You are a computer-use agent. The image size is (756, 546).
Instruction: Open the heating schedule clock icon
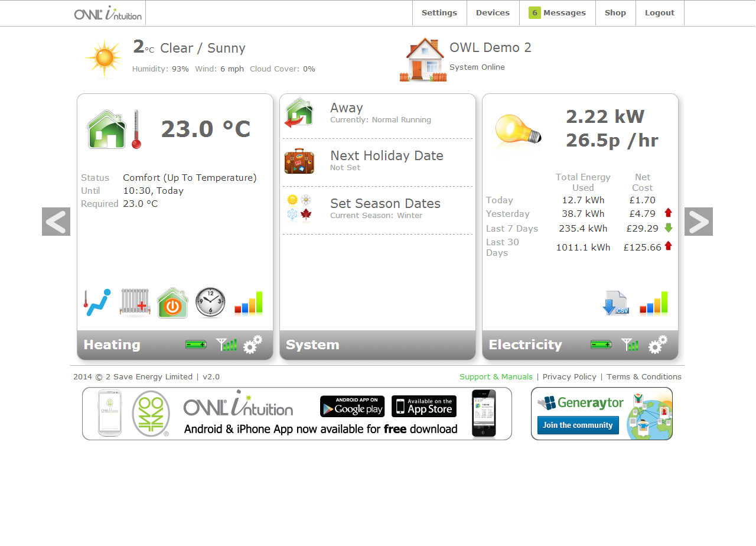pos(210,303)
